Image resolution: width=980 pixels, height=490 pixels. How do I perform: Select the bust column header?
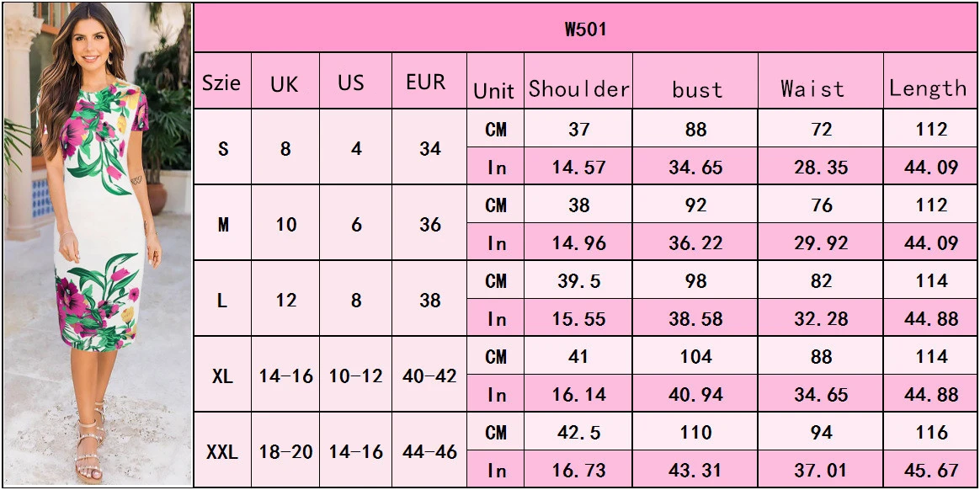[x=696, y=89]
